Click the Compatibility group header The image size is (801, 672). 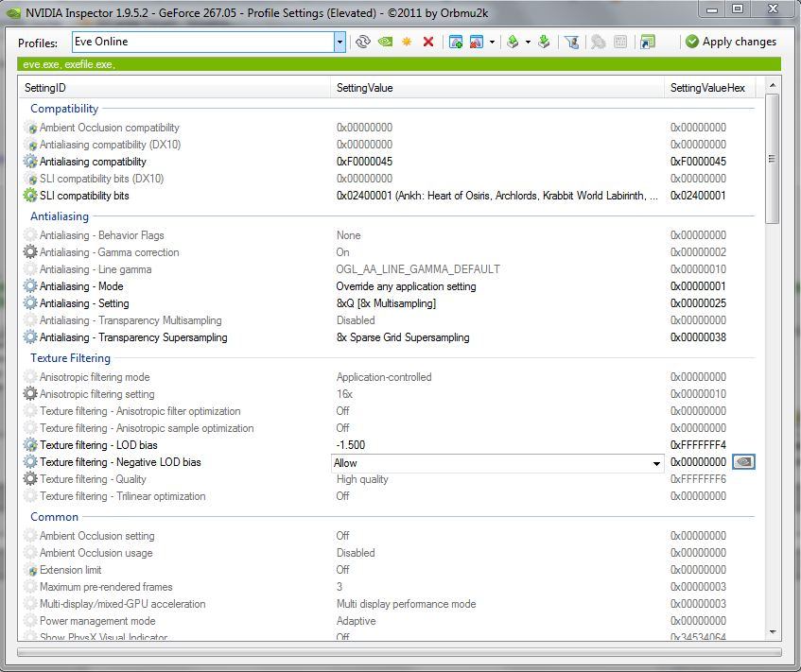[x=64, y=109]
